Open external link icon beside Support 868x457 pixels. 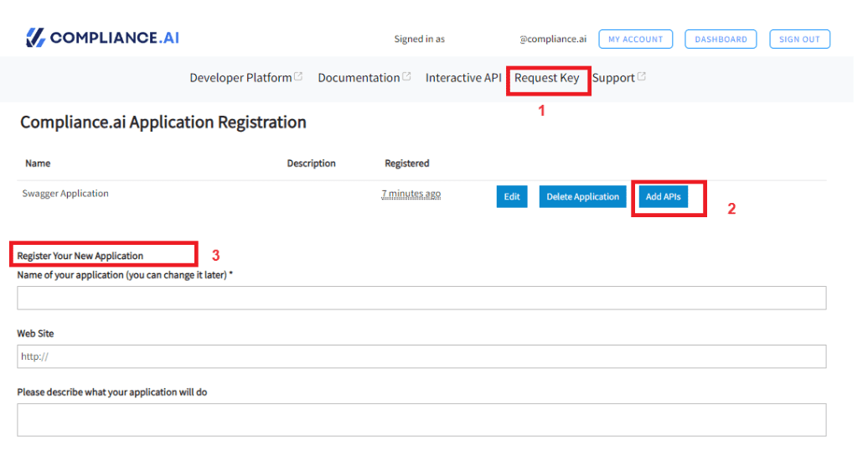pos(641,76)
